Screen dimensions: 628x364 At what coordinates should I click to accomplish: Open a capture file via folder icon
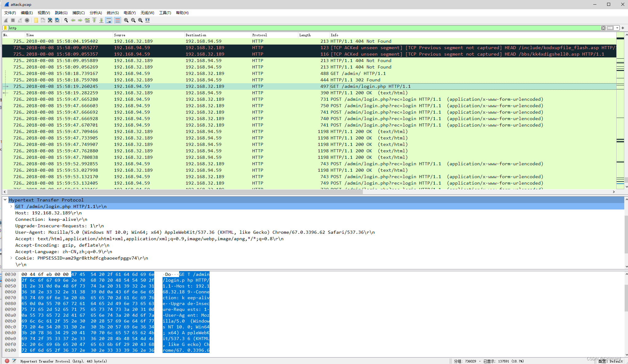click(x=36, y=20)
